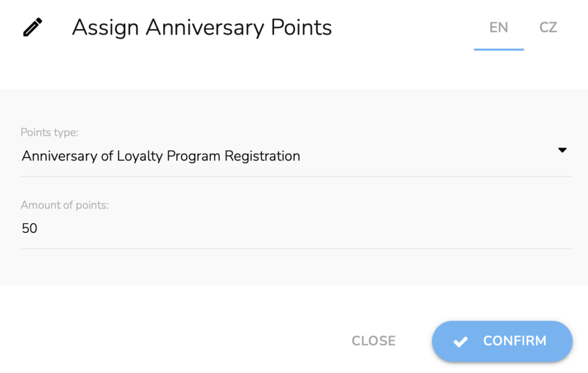The image size is (588, 373).
Task: Click the value 50 in amount field
Action: [29, 228]
